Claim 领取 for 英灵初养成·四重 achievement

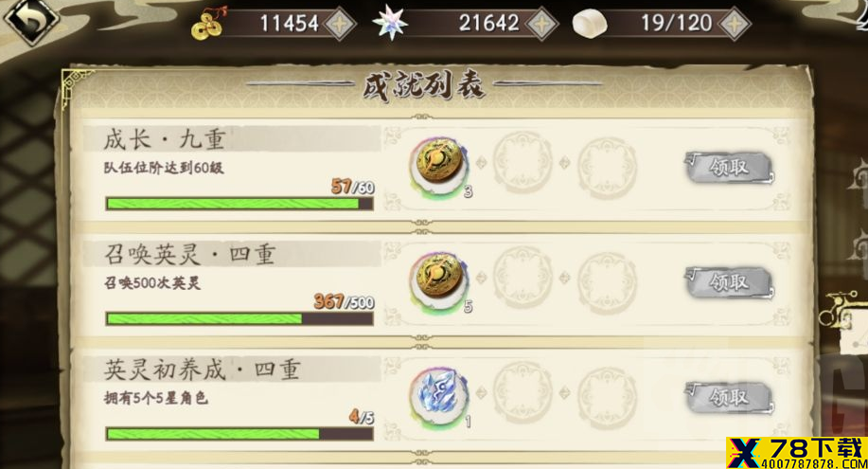(x=729, y=397)
